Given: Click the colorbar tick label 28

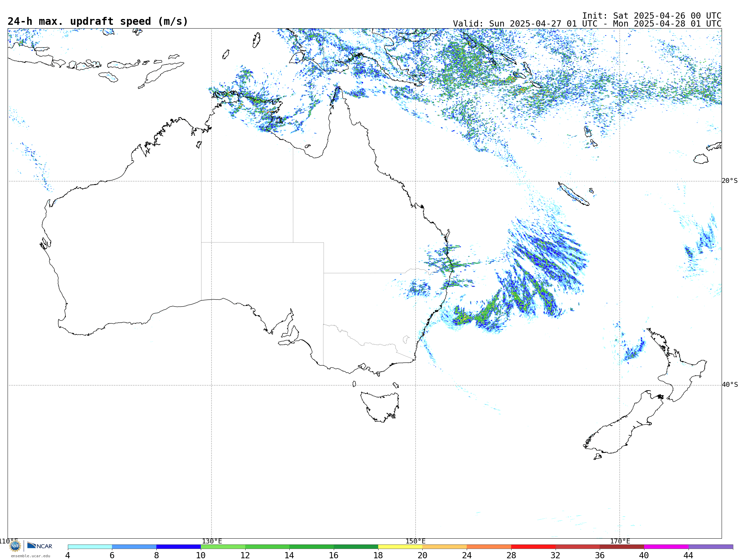Looking at the screenshot, I should tap(511, 556).
